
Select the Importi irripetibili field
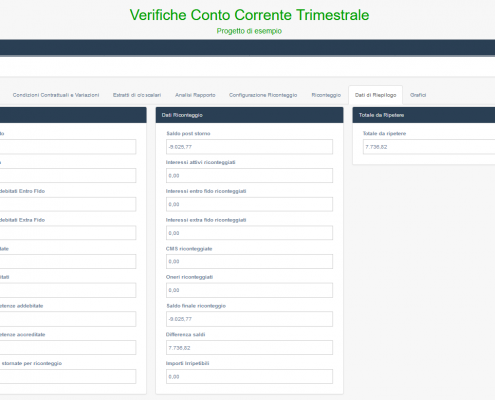coord(249,377)
